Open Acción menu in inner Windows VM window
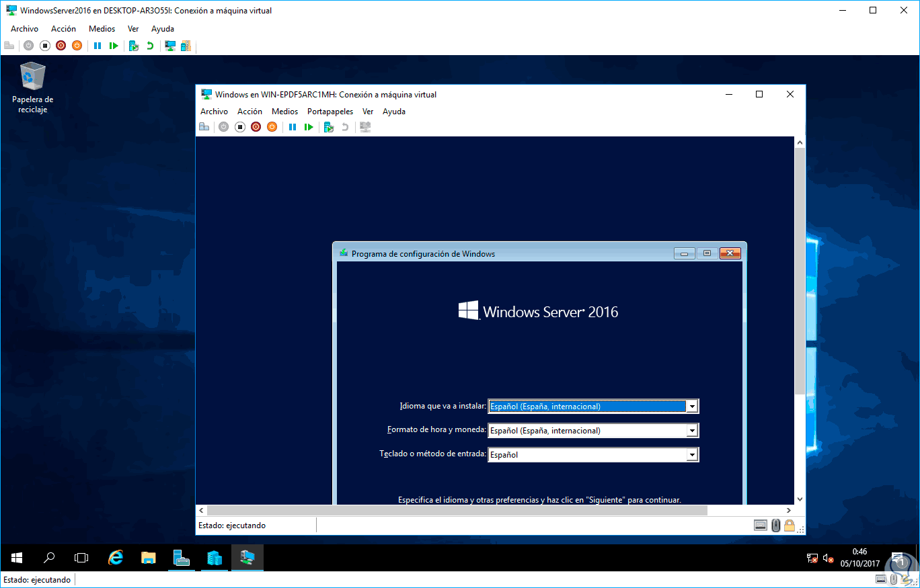 tap(250, 112)
